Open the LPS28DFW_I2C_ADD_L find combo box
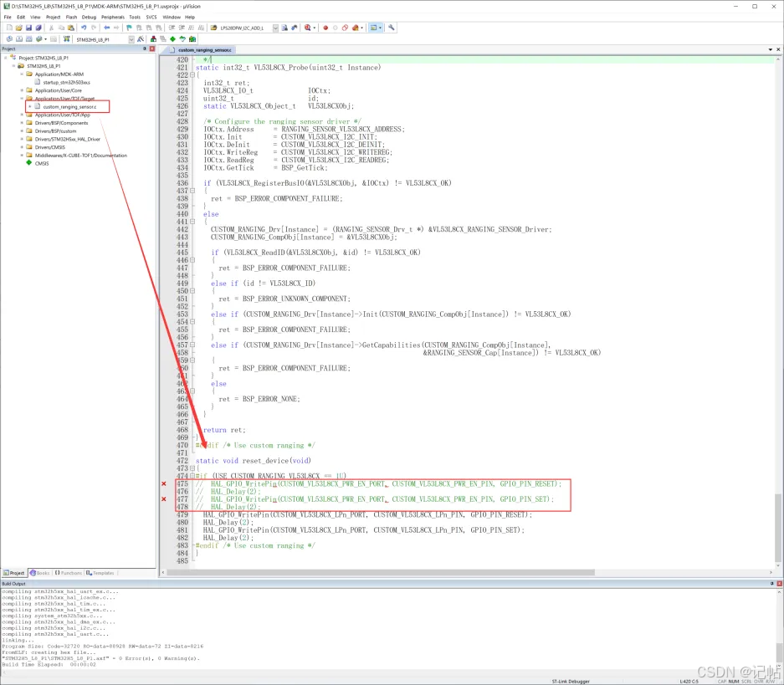 [244, 28]
